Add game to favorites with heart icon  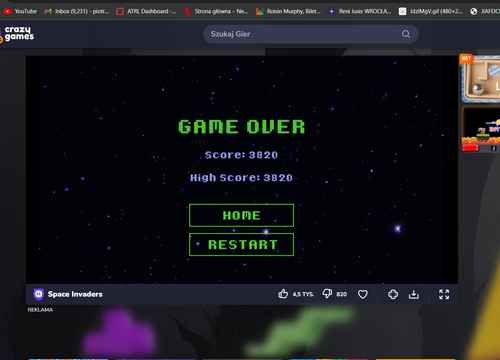pyautogui.click(x=363, y=294)
